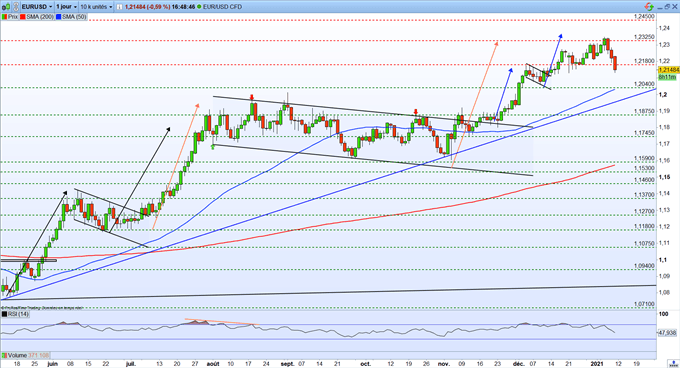Click the chain link-charts icon
680x368 pixels.
tap(15, 7)
